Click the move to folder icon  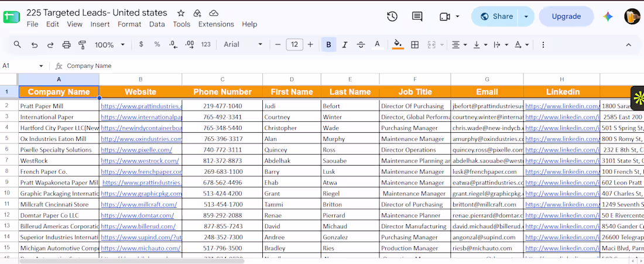tap(197, 13)
